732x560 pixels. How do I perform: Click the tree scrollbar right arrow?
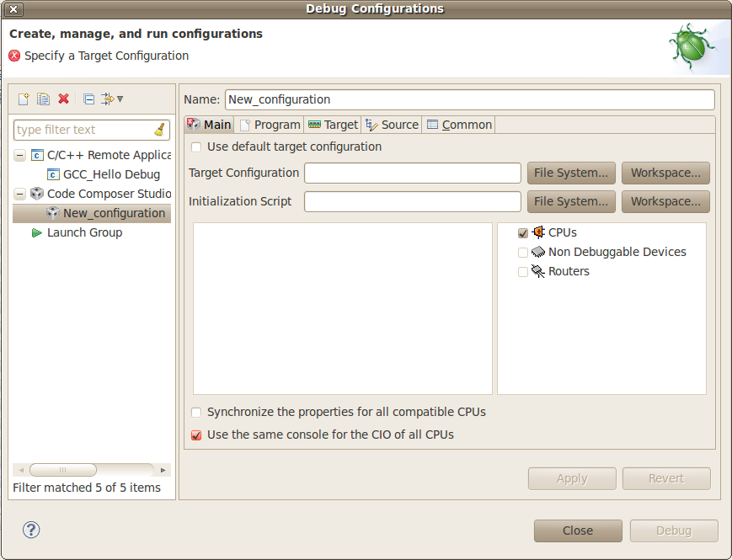[163, 470]
